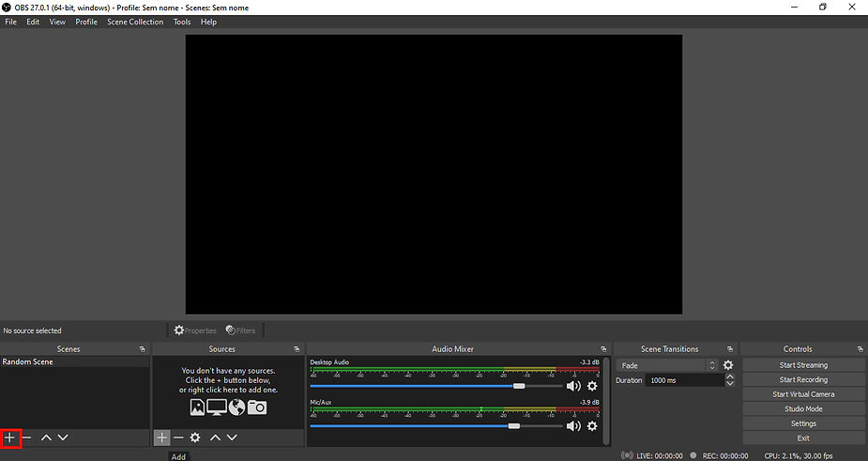Image resolution: width=868 pixels, height=461 pixels.
Task: Move the source up in Sources list
Action: point(215,438)
